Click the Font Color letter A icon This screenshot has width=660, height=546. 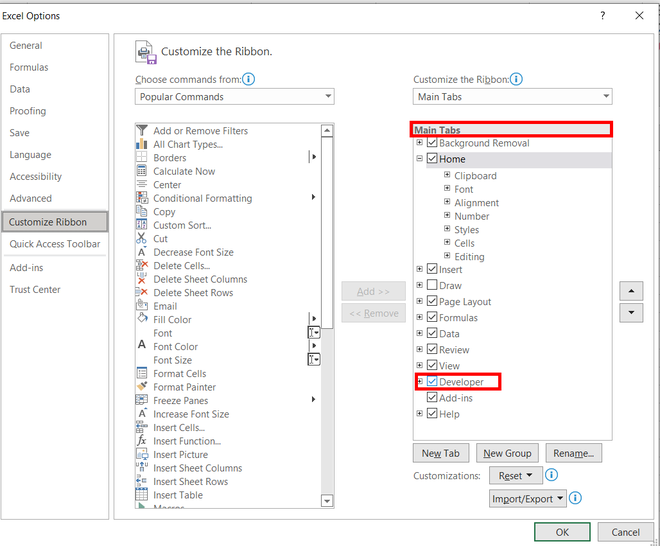click(x=142, y=345)
